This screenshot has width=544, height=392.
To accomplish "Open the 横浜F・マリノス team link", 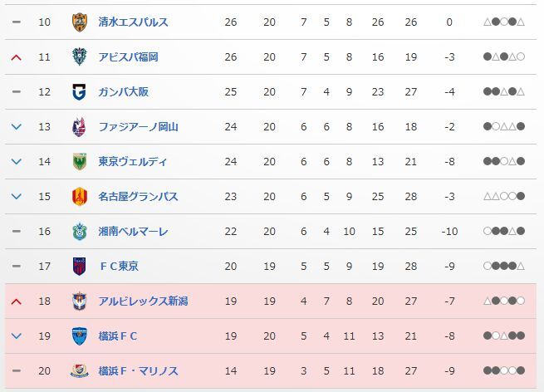I will [138, 371].
